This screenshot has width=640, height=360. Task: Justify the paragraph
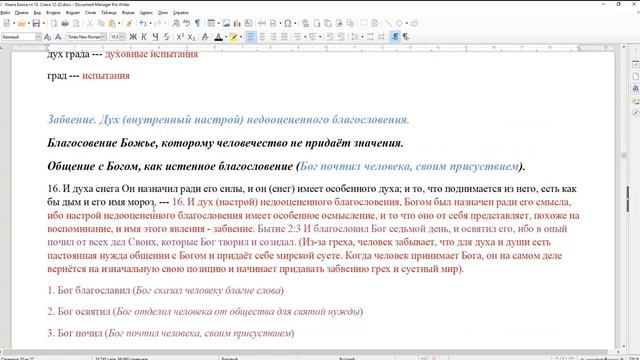(284, 37)
